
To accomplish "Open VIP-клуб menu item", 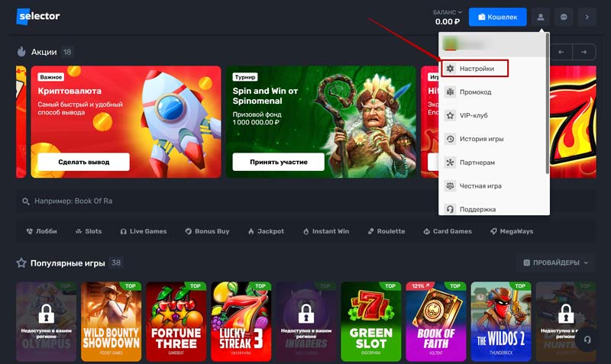I will tap(474, 116).
